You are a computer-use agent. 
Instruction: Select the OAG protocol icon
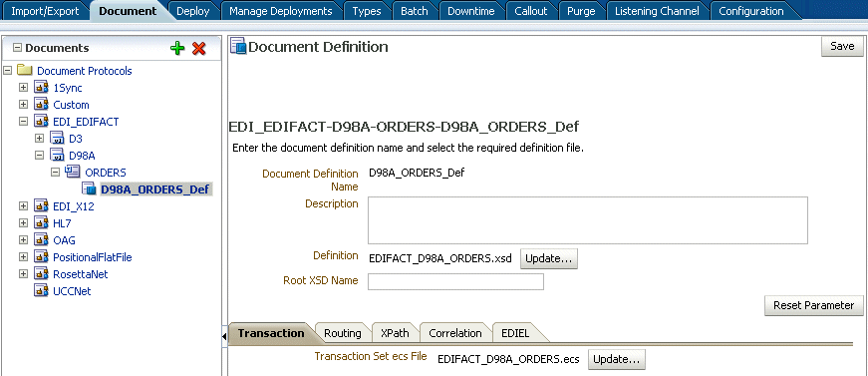click(x=42, y=239)
